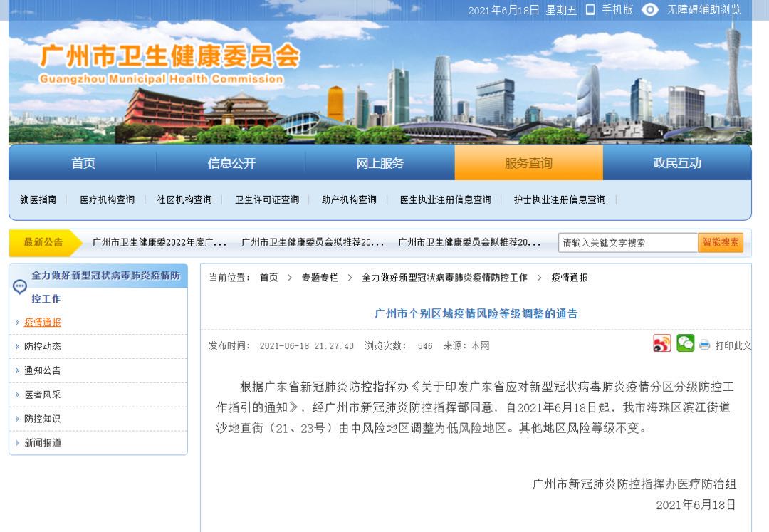Viewport: 769px width, 532px height.
Task: Click 专题专栏 breadcrumb link
Action: (x=320, y=278)
